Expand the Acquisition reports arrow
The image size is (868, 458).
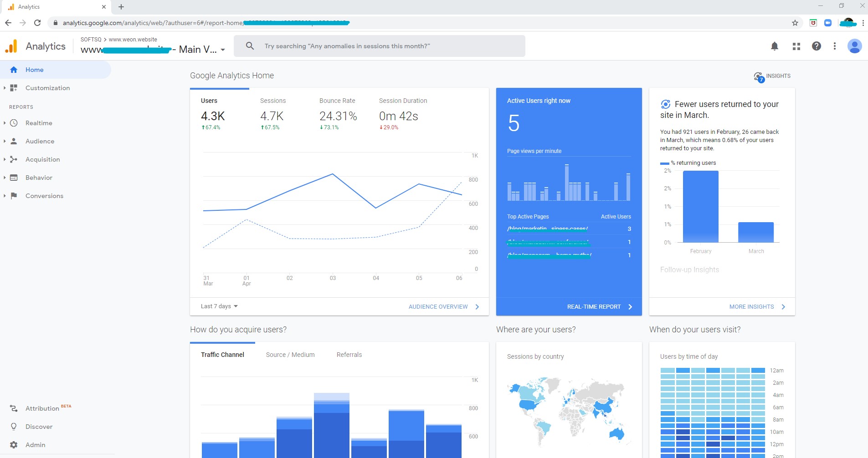(5, 159)
